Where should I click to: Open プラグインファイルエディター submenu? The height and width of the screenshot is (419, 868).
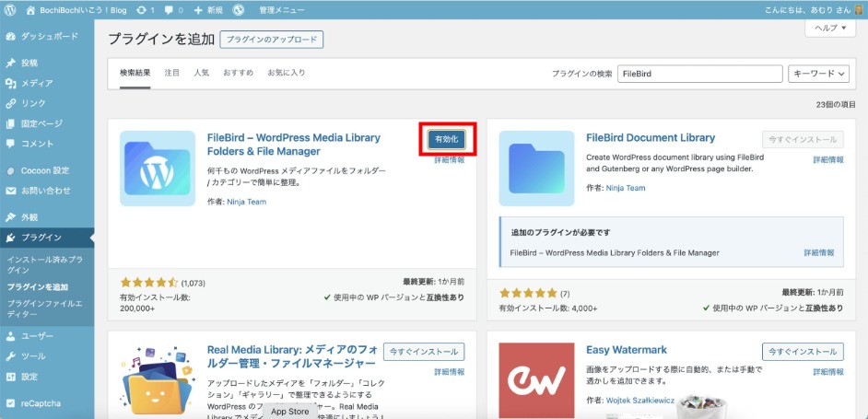click(45, 308)
